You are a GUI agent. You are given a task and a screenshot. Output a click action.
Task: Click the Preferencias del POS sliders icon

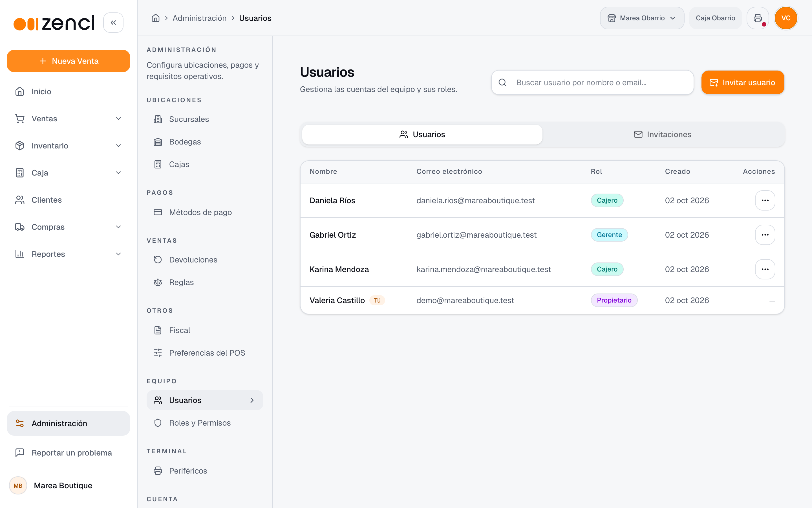(x=158, y=353)
